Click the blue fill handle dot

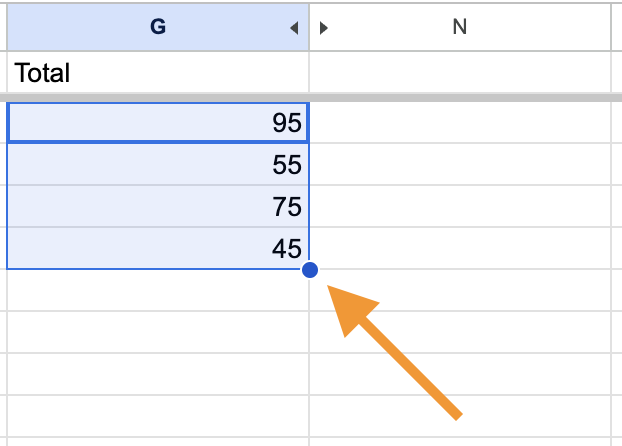tap(310, 270)
